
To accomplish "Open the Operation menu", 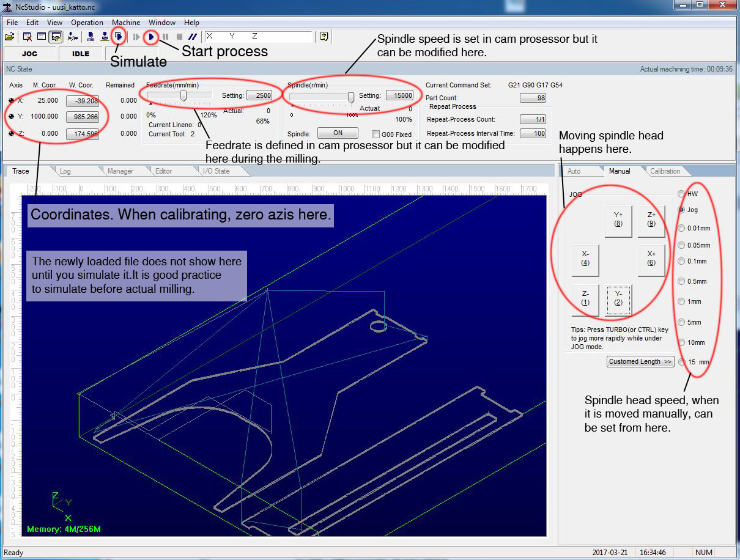I will tap(87, 23).
